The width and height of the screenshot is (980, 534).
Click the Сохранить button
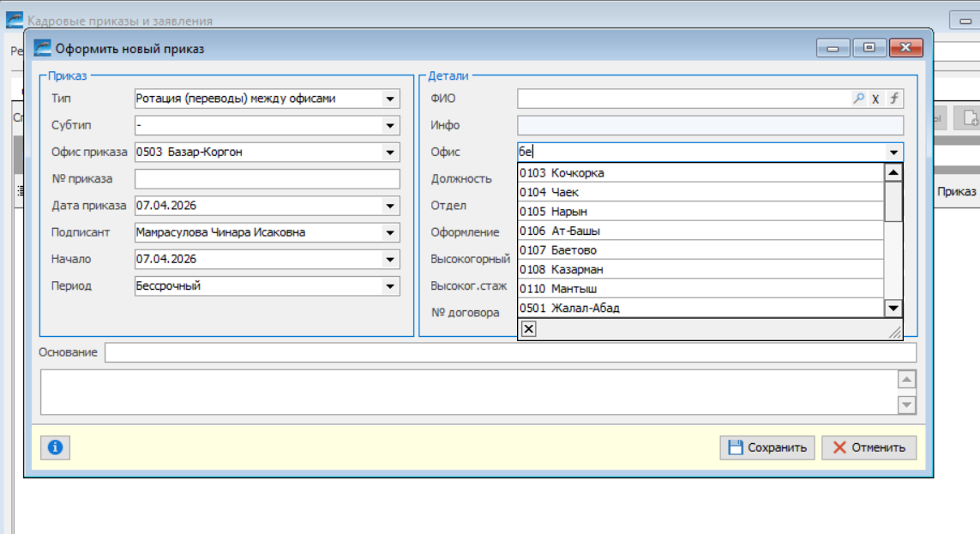(767, 447)
